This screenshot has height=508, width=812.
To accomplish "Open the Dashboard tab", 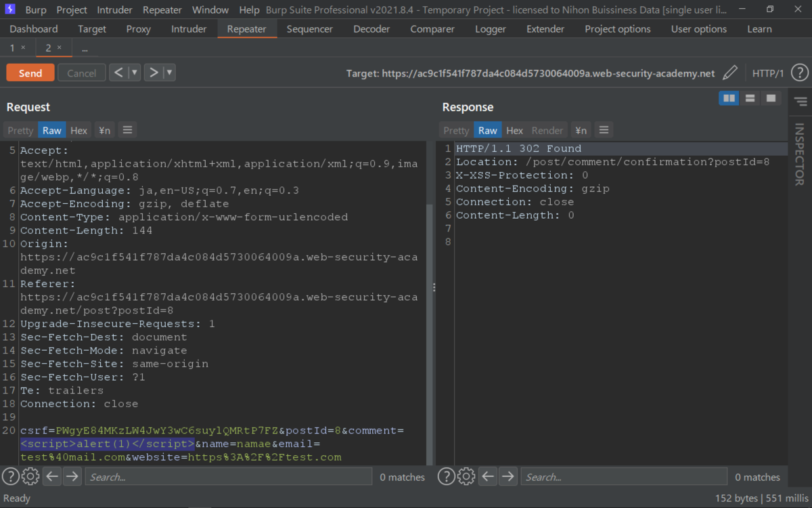I will tap(34, 29).
